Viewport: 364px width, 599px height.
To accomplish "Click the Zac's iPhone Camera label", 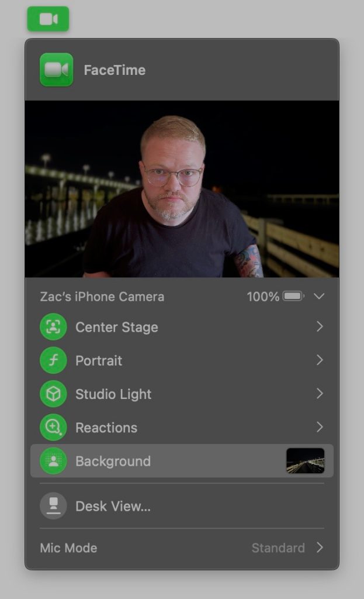I will click(102, 297).
